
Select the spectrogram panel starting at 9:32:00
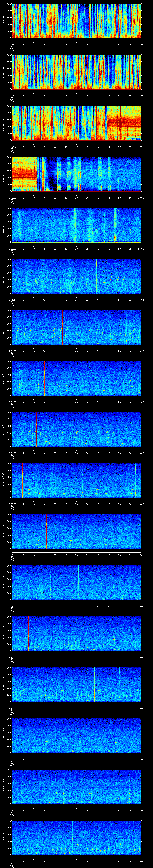pos(77,838)
